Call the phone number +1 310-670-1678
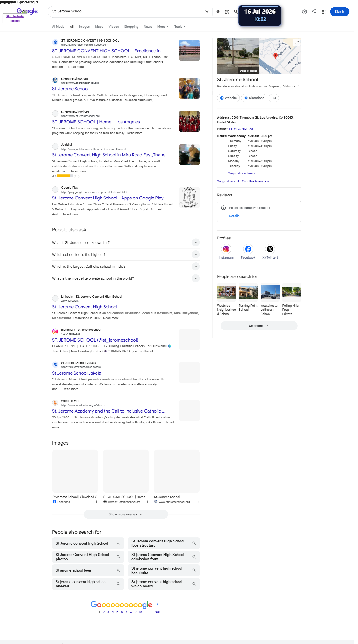 [241, 129]
